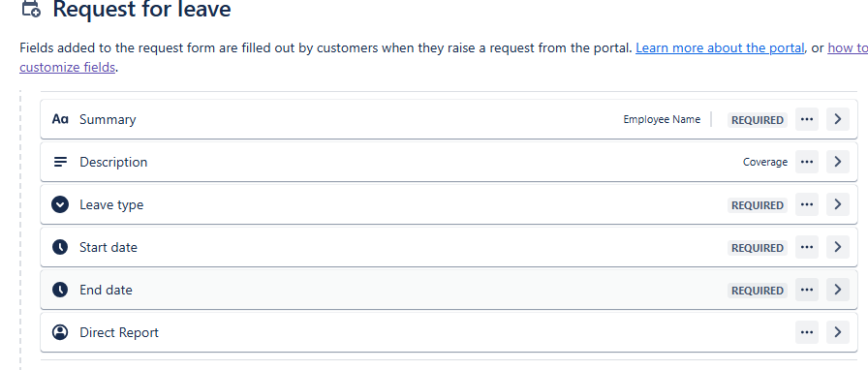The width and height of the screenshot is (868, 370).
Task: Open Learn more about the portal link
Action: pos(720,48)
